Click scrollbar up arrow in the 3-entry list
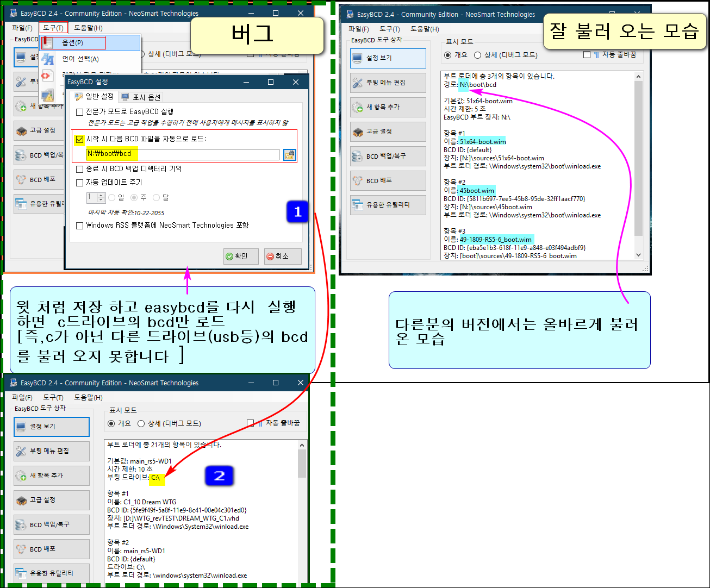Viewport: 710px width, 588px height. 639,77
